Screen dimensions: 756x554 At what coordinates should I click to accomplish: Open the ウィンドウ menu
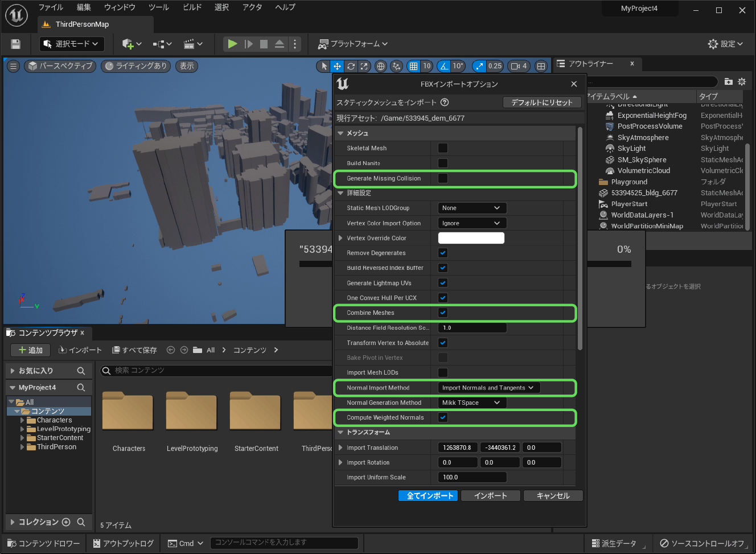tap(120, 7)
